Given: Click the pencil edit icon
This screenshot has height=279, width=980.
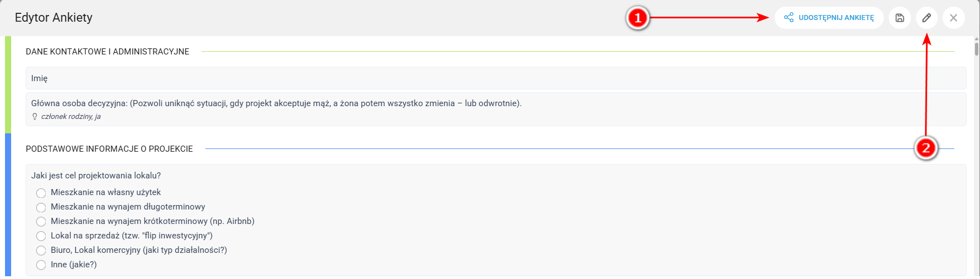Looking at the screenshot, I should [927, 18].
